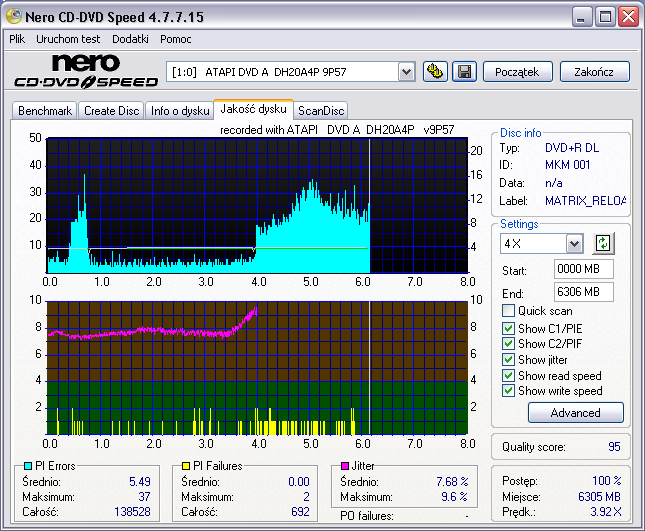
Task: Click the Zakończ button
Action: coord(594,72)
